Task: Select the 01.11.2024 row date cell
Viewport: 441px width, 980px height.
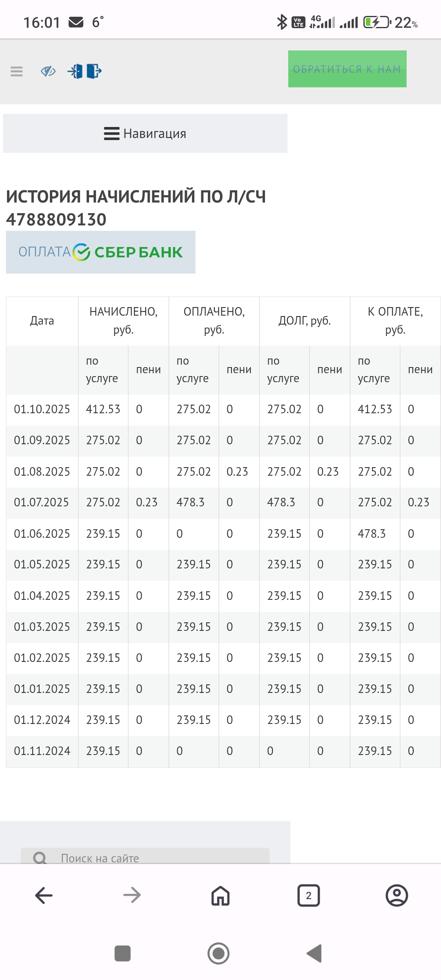Action: (42, 751)
